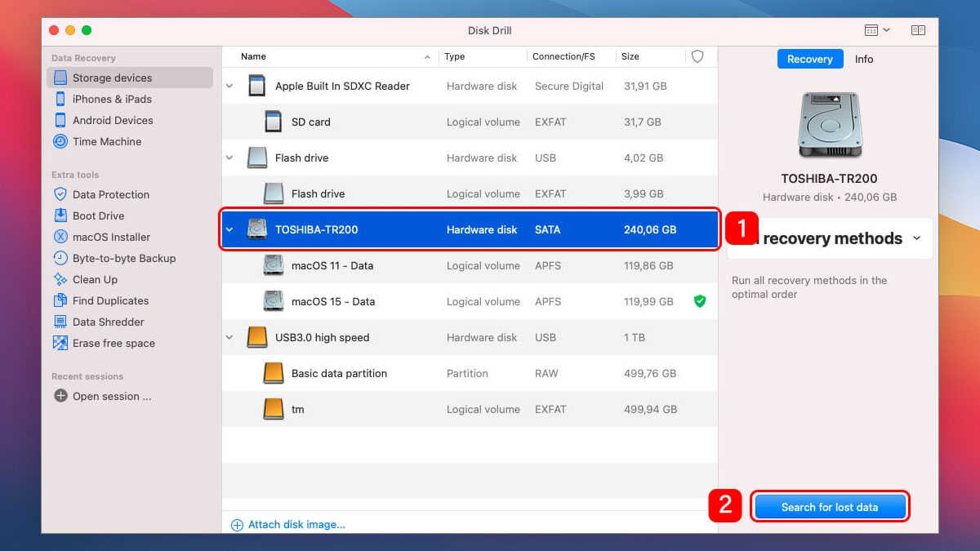
Task: Collapse Apple Built In SDXC Reader row
Action: [229, 86]
